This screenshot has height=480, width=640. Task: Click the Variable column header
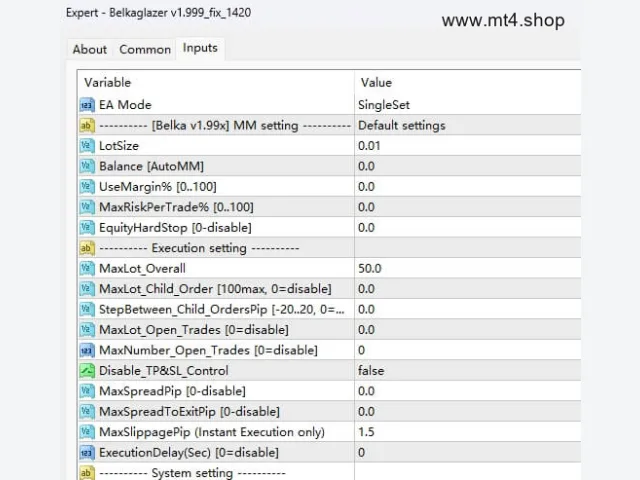coord(216,82)
